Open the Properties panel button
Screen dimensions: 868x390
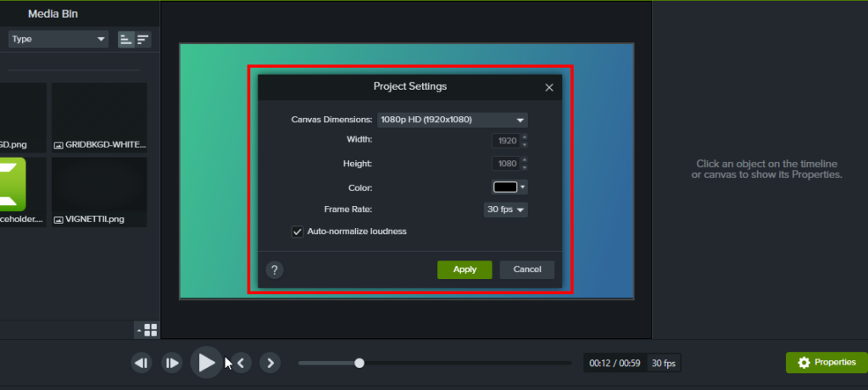tap(826, 362)
